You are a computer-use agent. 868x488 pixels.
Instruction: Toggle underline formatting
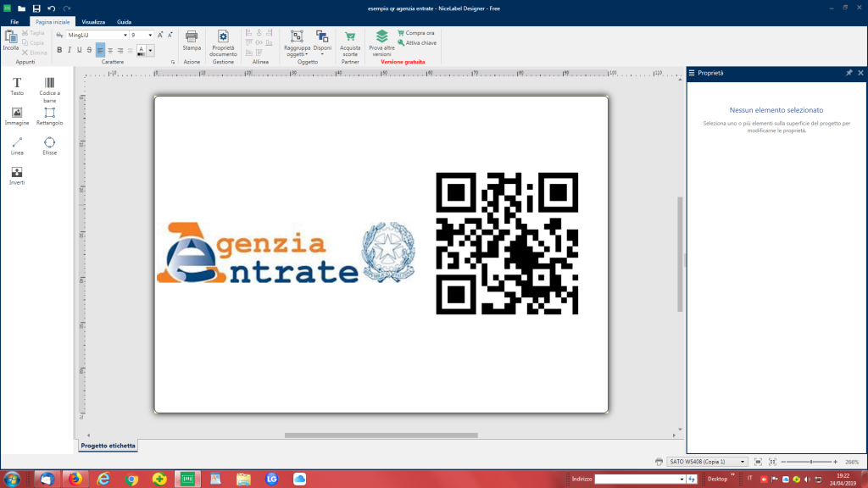(79, 50)
